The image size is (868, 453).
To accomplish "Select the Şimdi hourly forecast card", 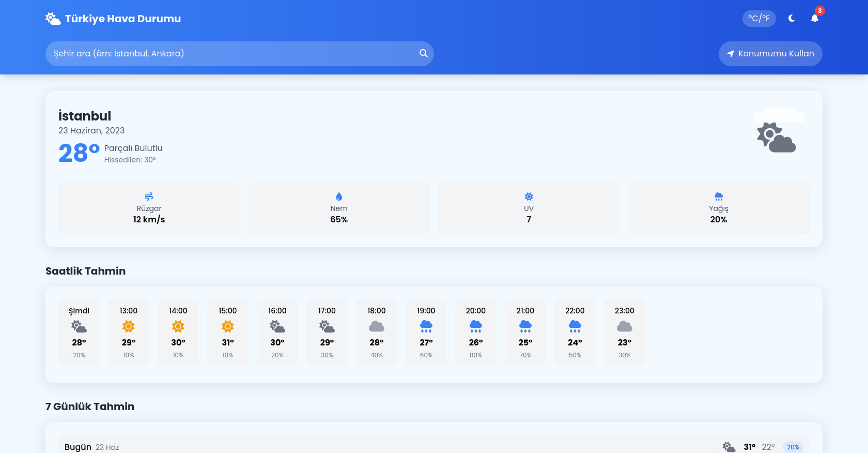I will (79, 332).
